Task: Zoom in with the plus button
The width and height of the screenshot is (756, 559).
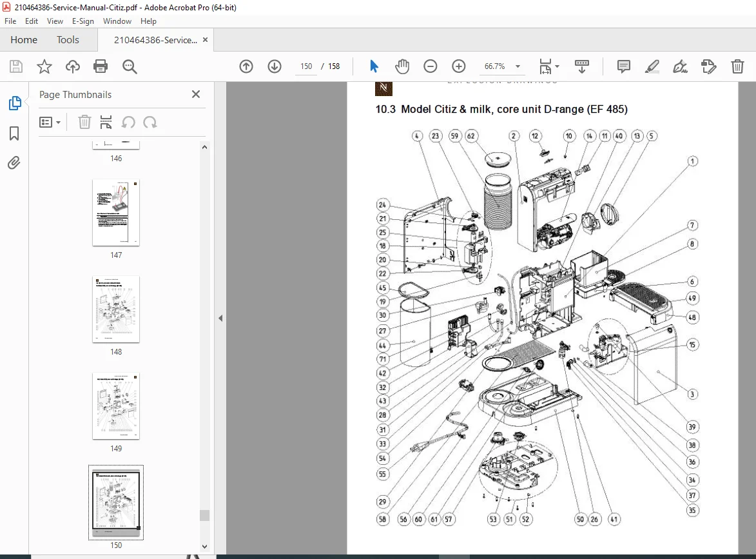Action: (458, 66)
